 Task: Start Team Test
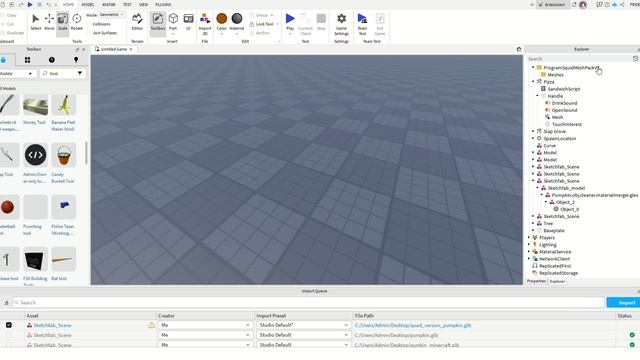tap(362, 24)
